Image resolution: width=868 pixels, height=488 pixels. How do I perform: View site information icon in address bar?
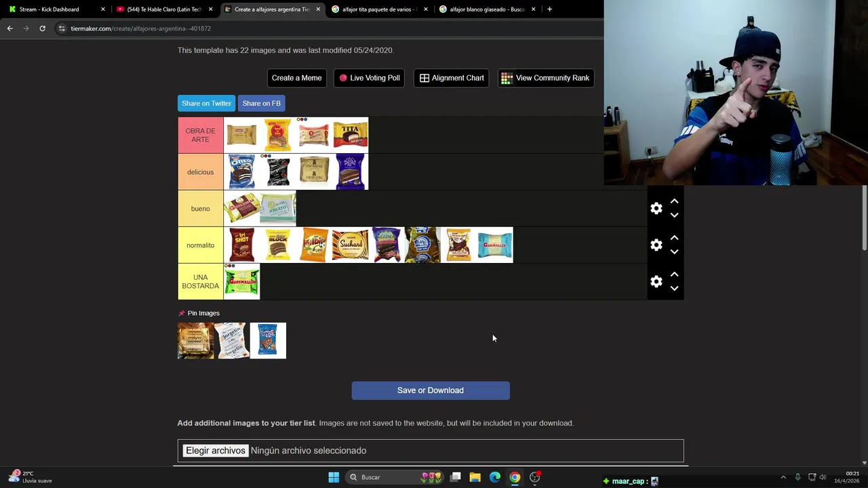tap(62, 28)
